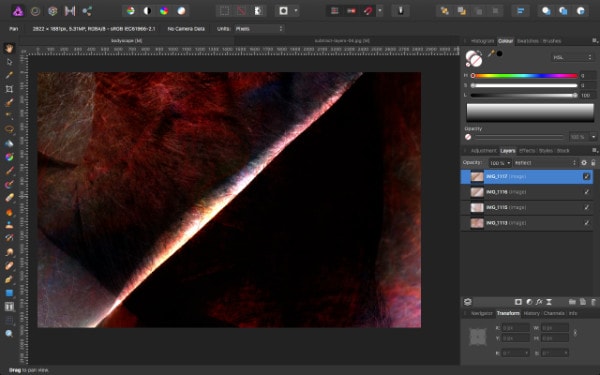Open the Histogram panel tab

pyautogui.click(x=482, y=41)
